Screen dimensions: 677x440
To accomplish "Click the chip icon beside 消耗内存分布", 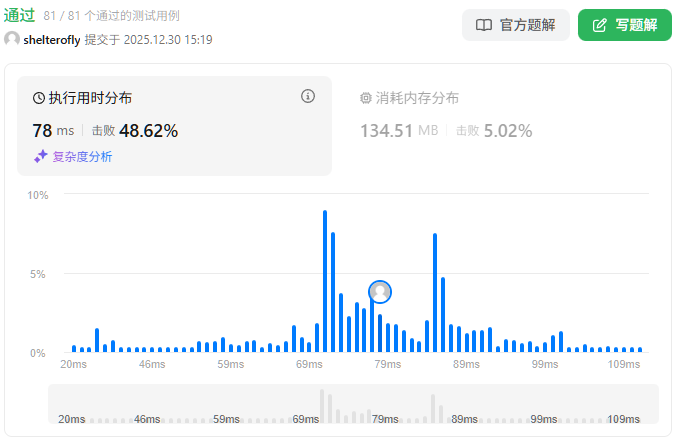I will pyautogui.click(x=366, y=98).
